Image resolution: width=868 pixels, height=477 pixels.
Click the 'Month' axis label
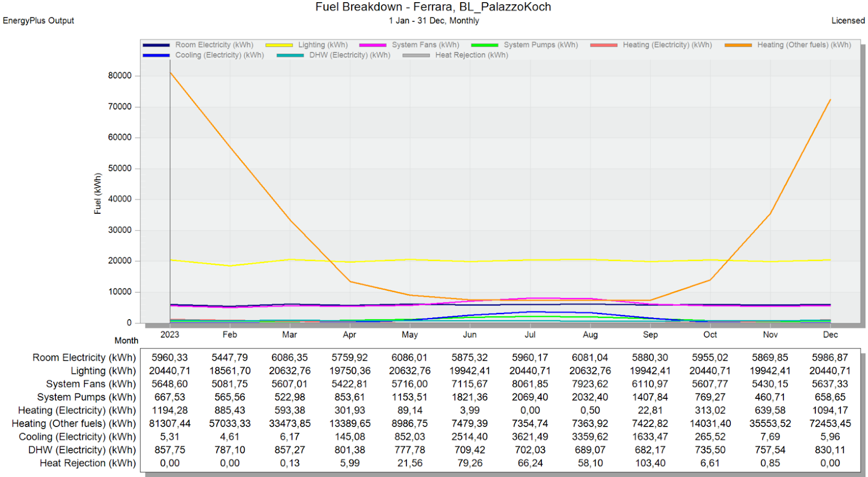click(x=126, y=341)
